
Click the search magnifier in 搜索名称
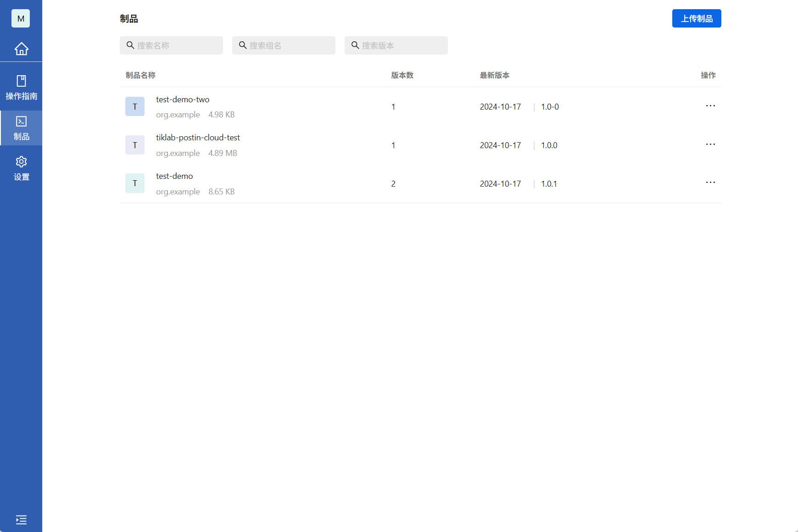(x=130, y=45)
